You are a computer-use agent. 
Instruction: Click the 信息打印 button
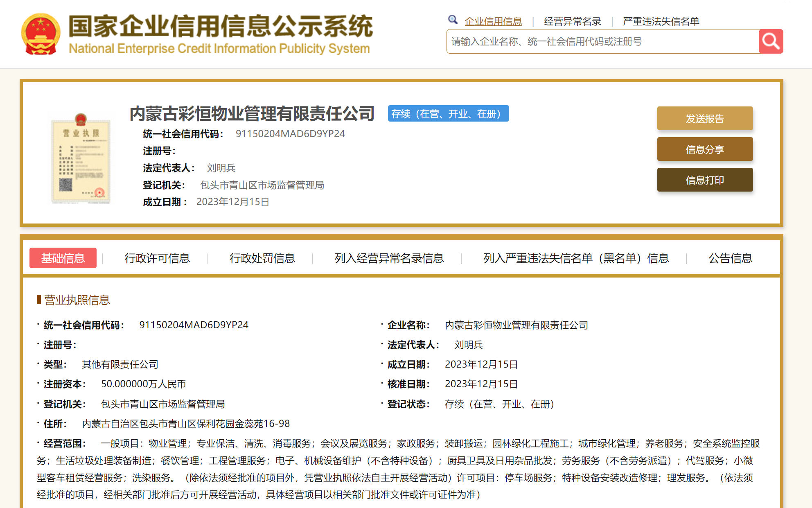[704, 180]
